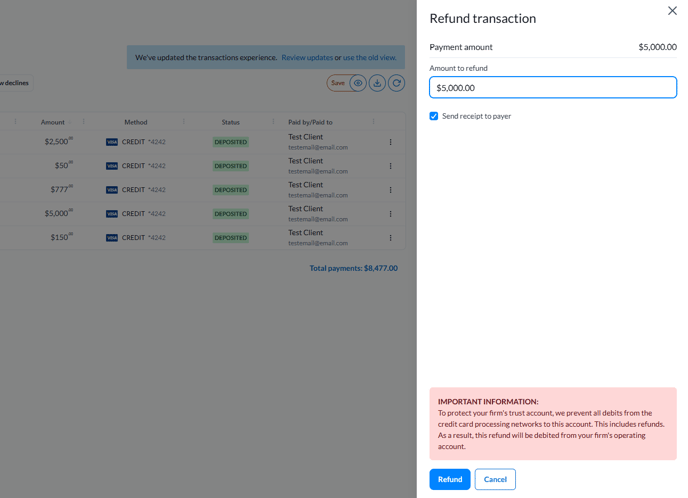This screenshot has width=688, height=498.
Task: Open actions menu for $2,500 transaction
Action: click(x=390, y=142)
